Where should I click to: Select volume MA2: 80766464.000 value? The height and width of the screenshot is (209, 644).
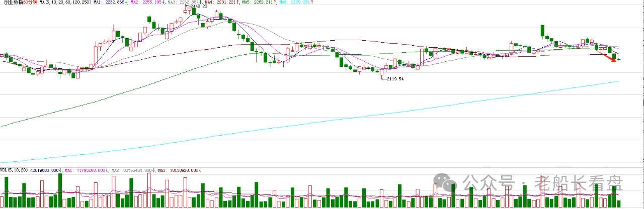tap(131, 170)
